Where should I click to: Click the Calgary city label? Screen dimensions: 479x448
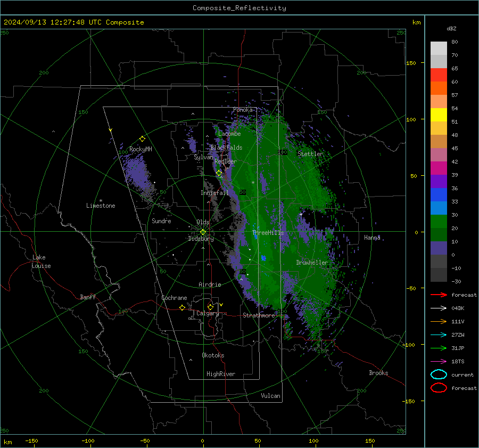click(208, 313)
